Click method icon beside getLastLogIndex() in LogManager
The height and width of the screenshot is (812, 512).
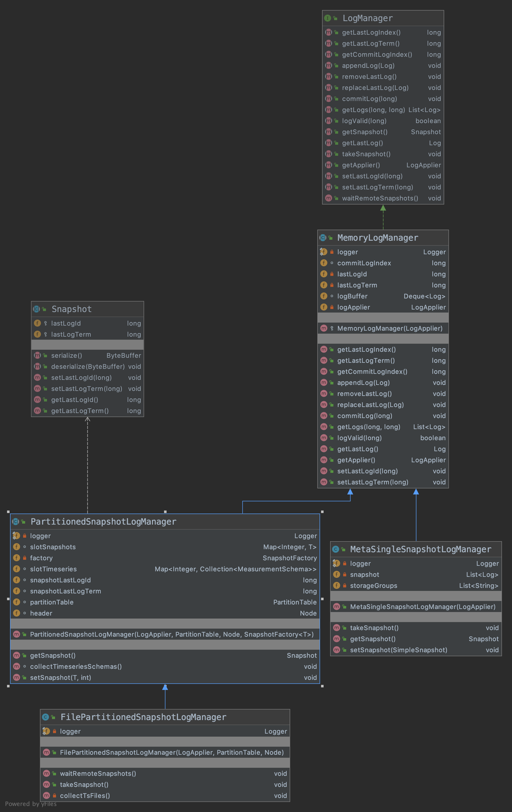point(329,32)
